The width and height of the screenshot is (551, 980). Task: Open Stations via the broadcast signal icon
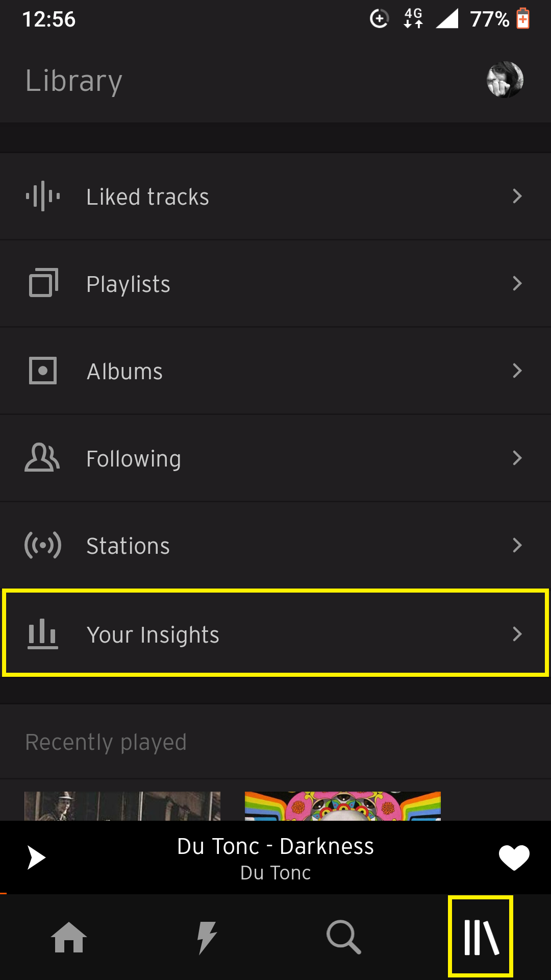coord(43,545)
